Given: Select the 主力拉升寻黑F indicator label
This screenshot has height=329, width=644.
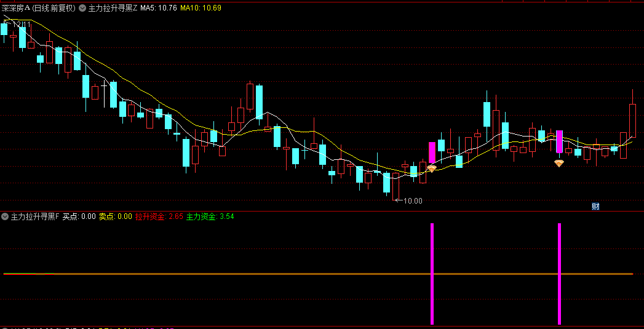Looking at the screenshot, I should click(x=35, y=216).
